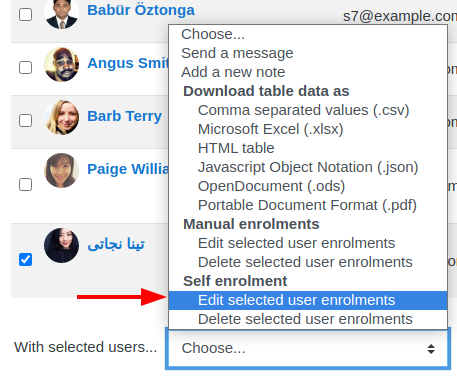The image size is (457, 384).
Task: Uncheck the selected تینا نجاتی checkbox
Action: (25, 259)
